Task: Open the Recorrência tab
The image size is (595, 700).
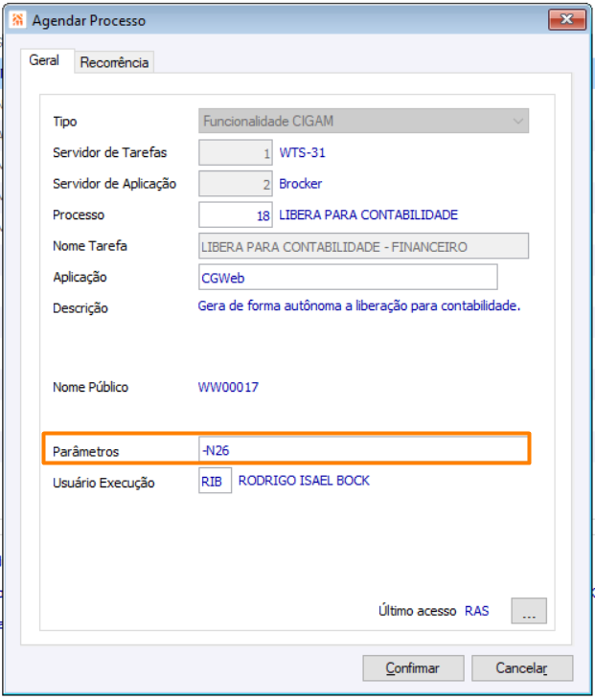Action: [114, 62]
